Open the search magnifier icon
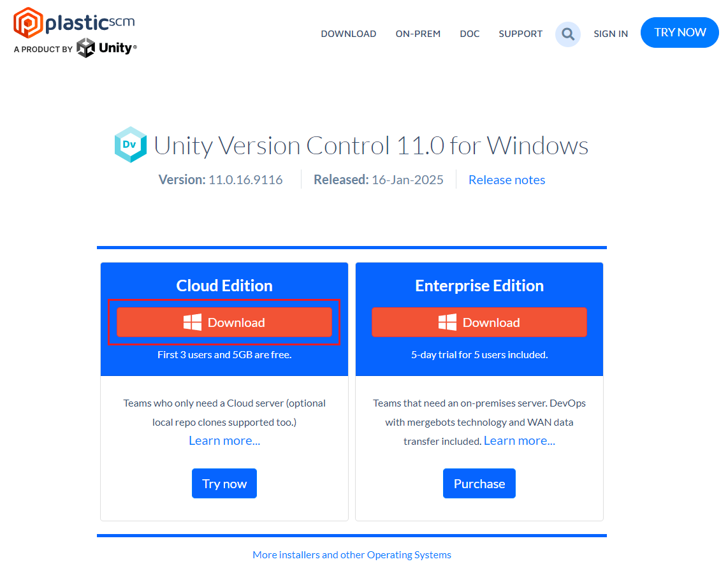Viewport: 728px width, 564px height. point(568,34)
